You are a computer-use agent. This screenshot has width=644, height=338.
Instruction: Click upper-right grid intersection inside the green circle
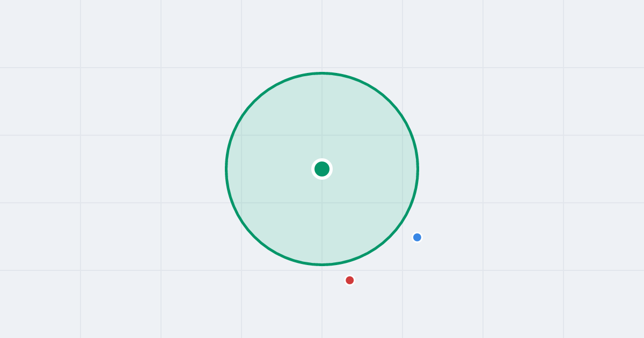click(x=402, y=135)
